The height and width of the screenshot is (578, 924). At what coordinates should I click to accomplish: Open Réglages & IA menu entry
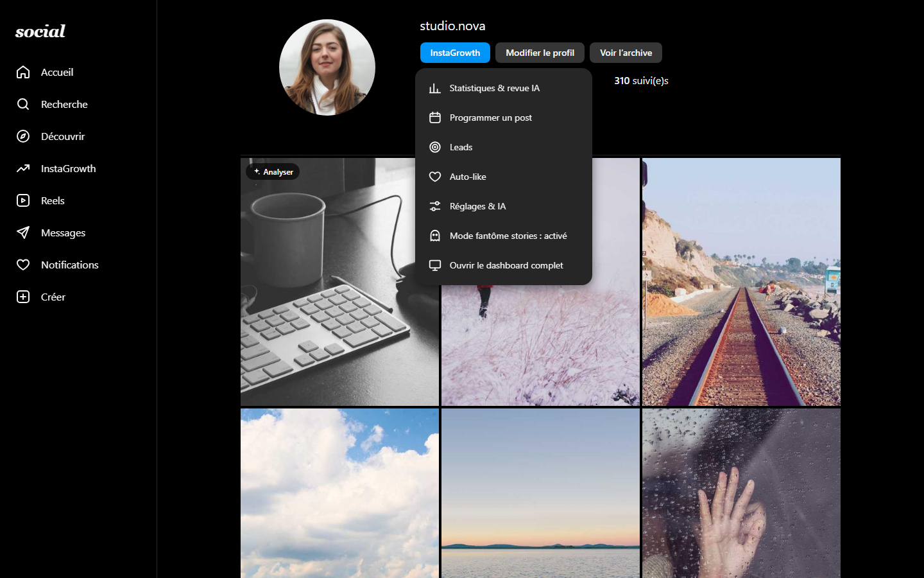click(x=504, y=206)
